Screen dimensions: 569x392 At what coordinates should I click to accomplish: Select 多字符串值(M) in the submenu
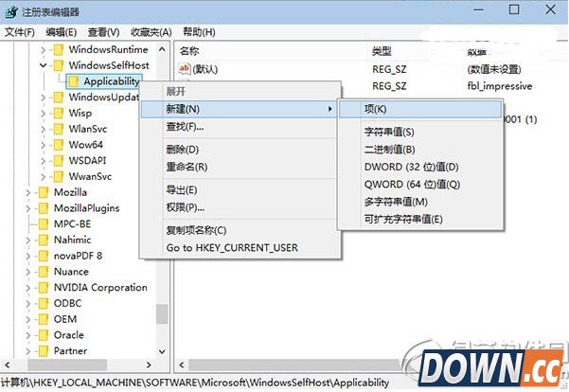click(420, 202)
